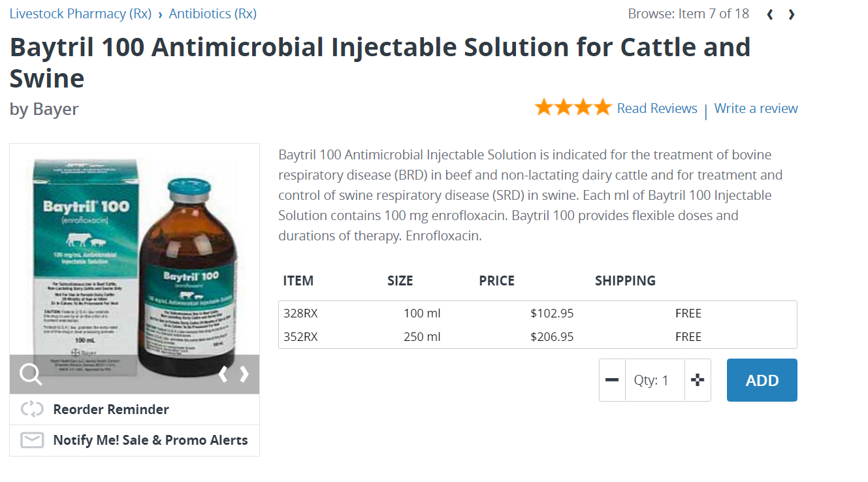This screenshot has height=482, width=868.
Task: Click the Baytril 100 product photo
Action: [x=134, y=261]
